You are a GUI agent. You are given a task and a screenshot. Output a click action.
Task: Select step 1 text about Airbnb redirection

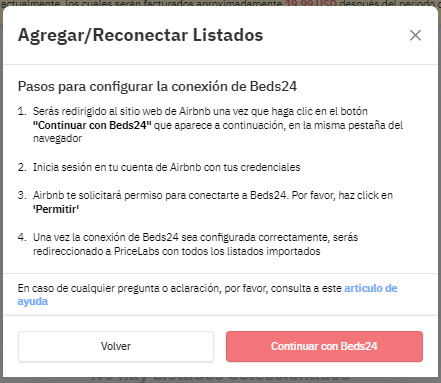[x=218, y=125]
